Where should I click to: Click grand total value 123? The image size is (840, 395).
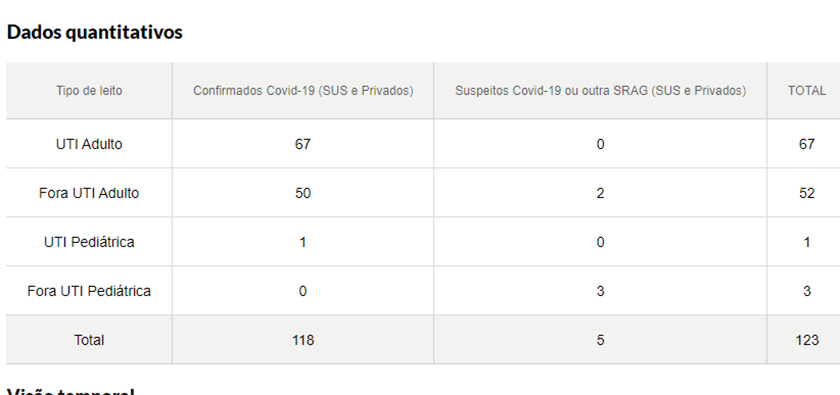pos(807,340)
